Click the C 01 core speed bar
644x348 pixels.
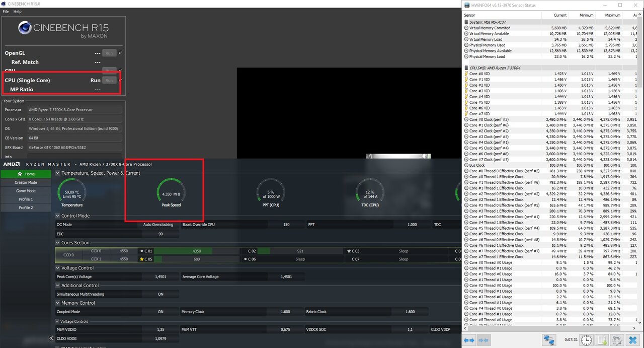(197, 251)
